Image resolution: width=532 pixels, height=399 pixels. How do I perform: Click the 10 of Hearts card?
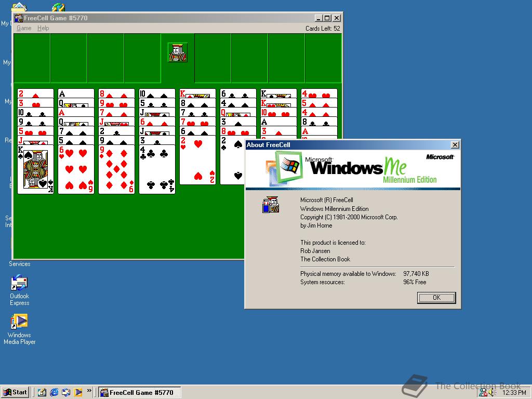(278, 112)
